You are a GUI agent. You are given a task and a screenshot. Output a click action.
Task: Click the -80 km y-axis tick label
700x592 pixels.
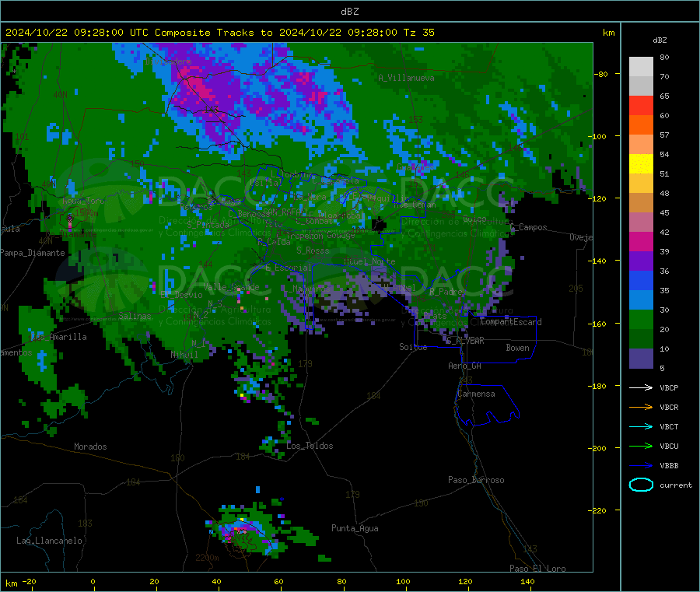[x=600, y=74]
